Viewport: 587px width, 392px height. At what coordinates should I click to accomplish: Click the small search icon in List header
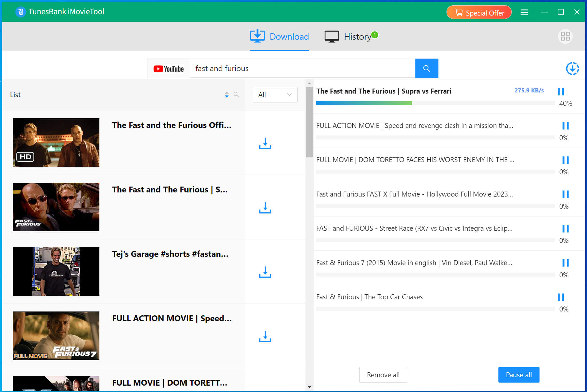click(x=236, y=94)
